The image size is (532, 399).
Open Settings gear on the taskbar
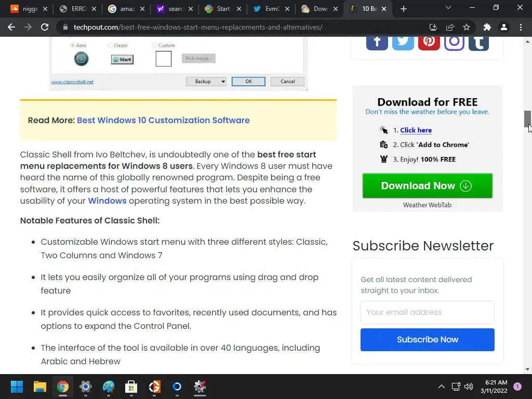click(86, 387)
